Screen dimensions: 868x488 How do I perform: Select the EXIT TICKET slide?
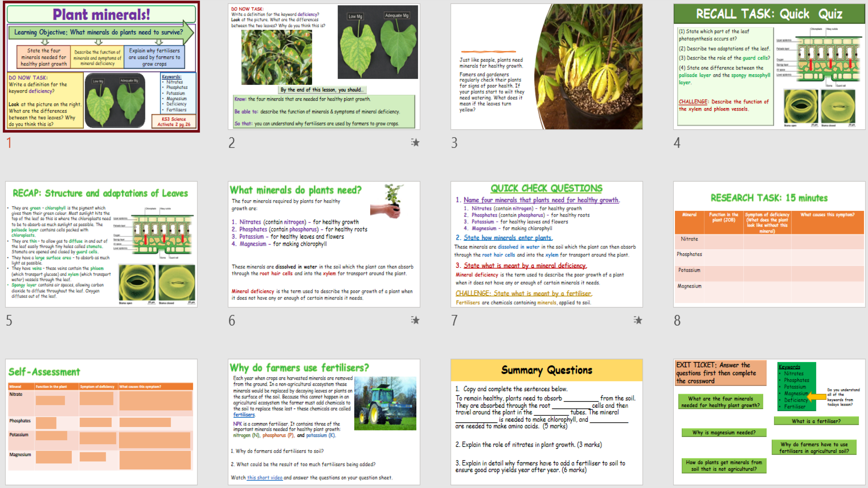(768, 421)
